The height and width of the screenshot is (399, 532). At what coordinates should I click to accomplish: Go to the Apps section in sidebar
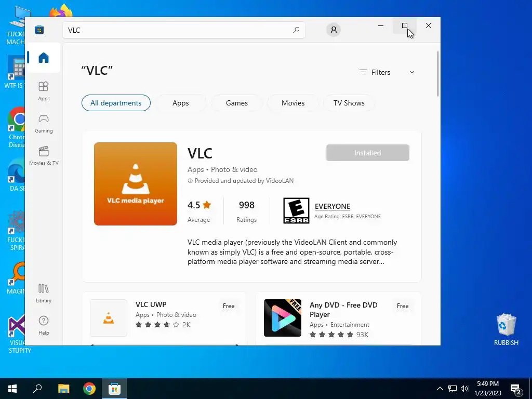point(44,91)
